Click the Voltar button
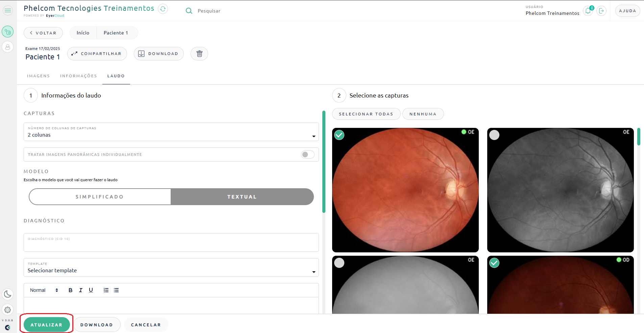This screenshot has height=333, width=644. pyautogui.click(x=43, y=33)
